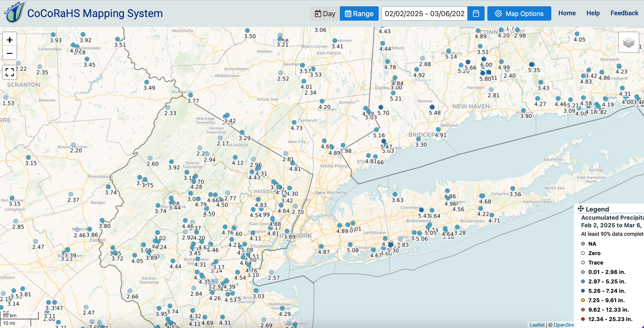Image resolution: width=644 pixels, height=328 pixels.
Task: Select the Range mode button
Action: point(359,13)
